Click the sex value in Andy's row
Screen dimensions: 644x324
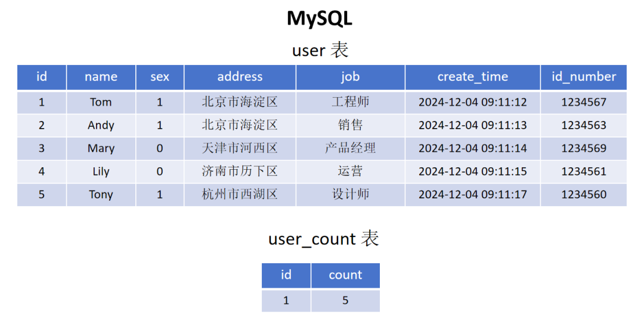[160, 125]
